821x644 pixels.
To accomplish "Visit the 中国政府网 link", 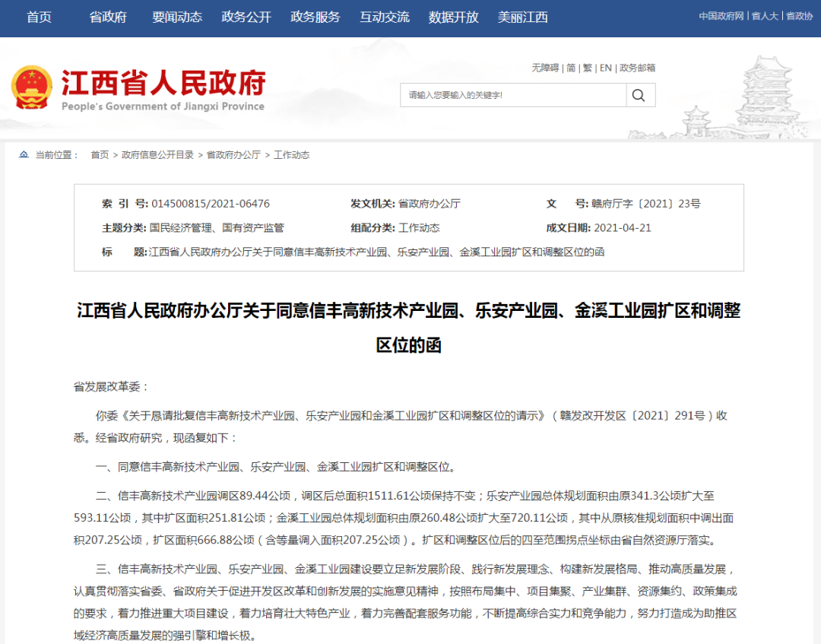I will coord(721,16).
